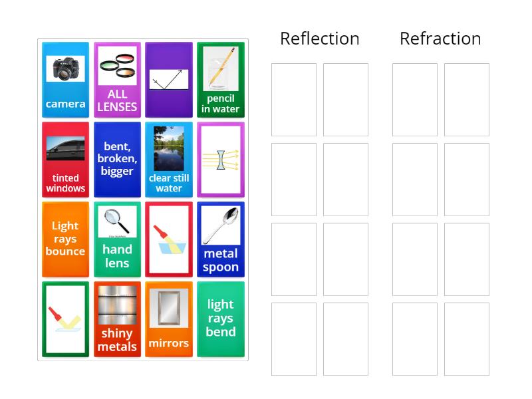Image resolution: width=532 pixels, height=399 pixels.
Task: Click the Refraction group heading
Action: (440, 39)
